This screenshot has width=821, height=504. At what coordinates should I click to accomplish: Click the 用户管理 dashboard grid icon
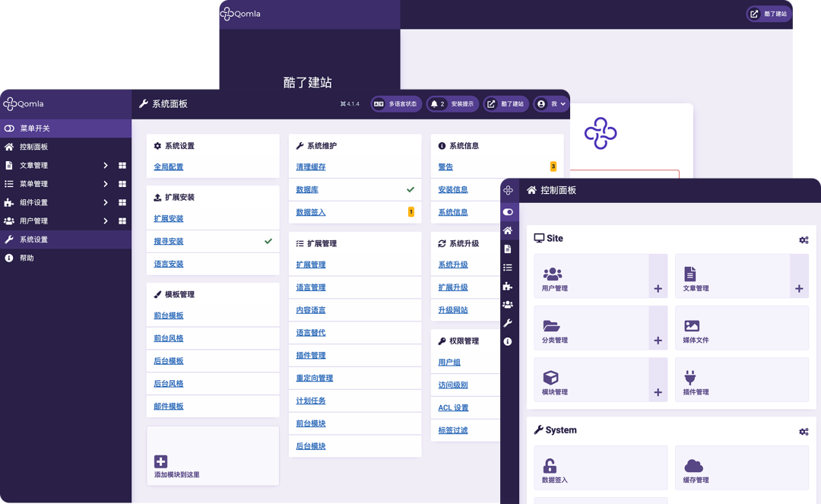(122, 221)
